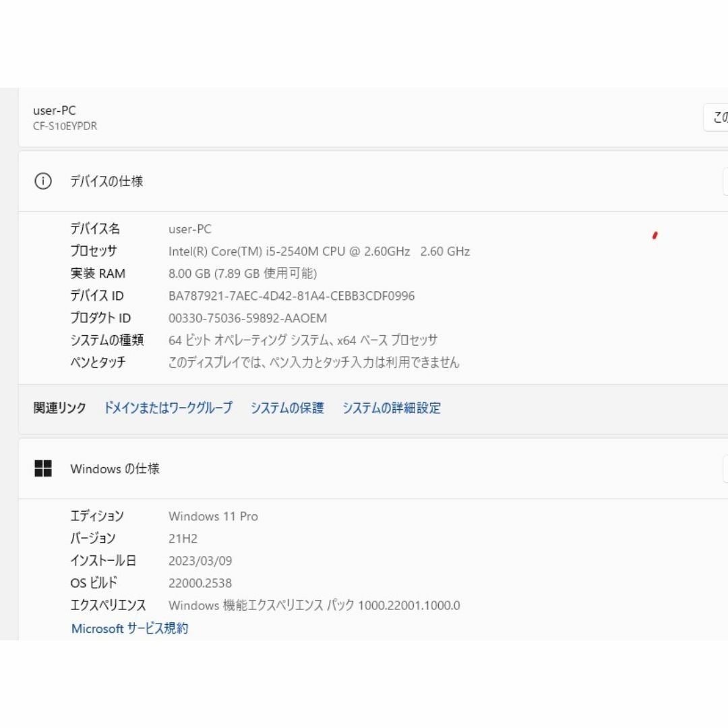Image resolution: width=728 pixels, height=728 pixels.
Task: Click the OS ビルド label
Action: tap(94, 582)
